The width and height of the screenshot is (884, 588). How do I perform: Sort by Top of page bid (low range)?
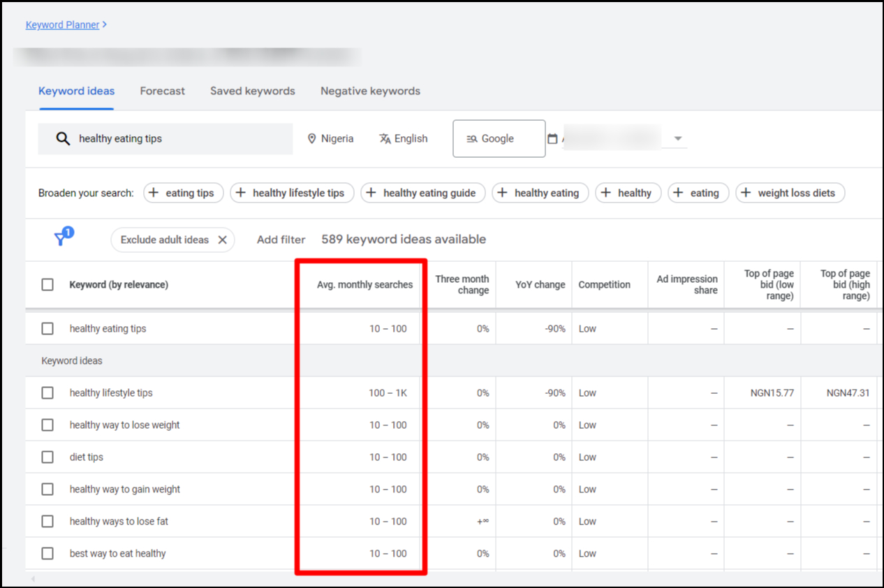pyautogui.click(x=769, y=284)
